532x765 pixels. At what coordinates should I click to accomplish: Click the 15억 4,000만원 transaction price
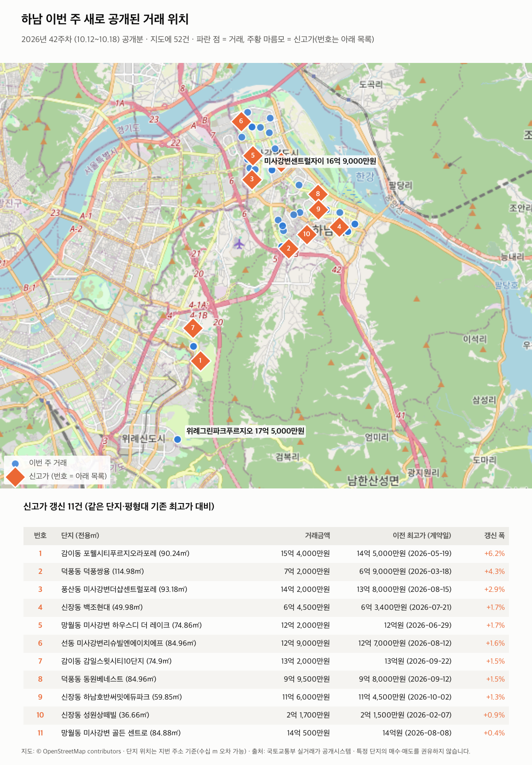click(x=305, y=554)
